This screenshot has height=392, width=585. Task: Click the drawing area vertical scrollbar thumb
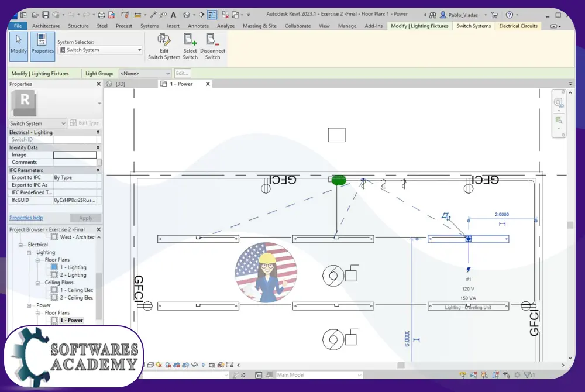click(570, 225)
